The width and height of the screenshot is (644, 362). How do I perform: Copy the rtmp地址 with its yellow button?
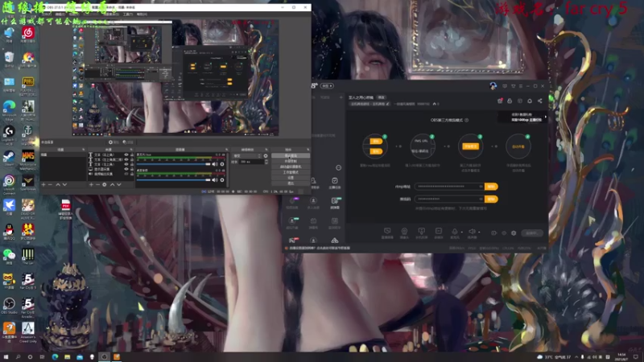(491, 187)
